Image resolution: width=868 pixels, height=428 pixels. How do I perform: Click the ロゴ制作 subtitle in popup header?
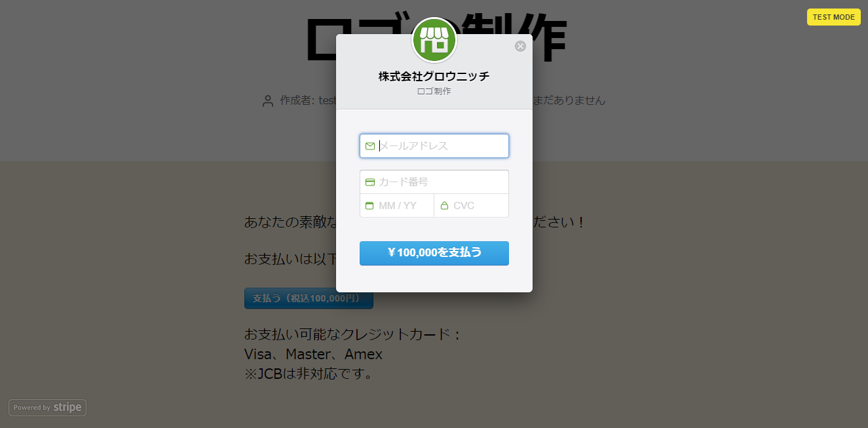pos(434,91)
